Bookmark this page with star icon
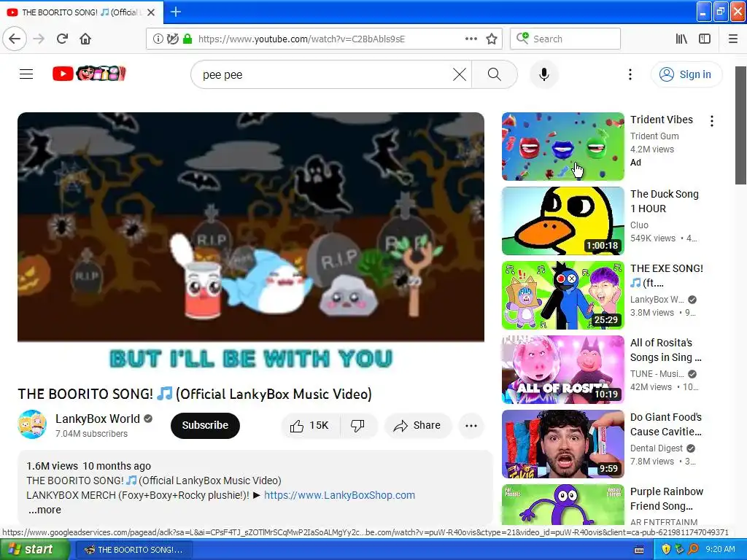747x560 pixels. click(492, 39)
